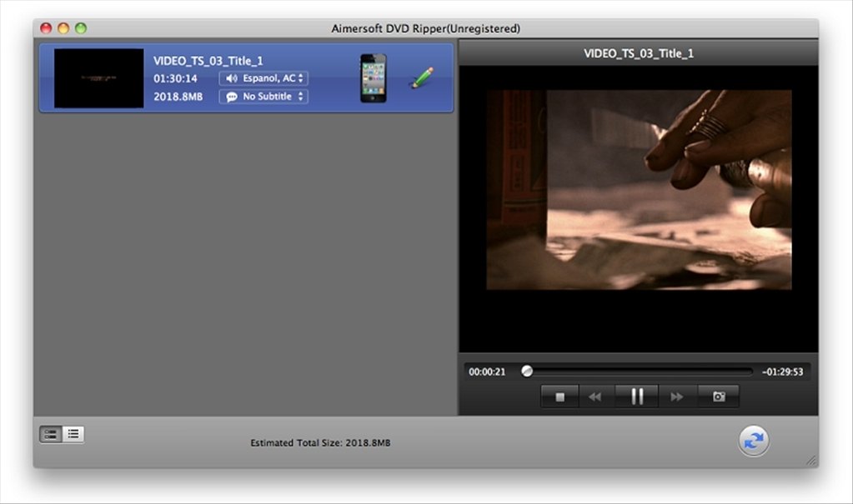This screenshot has width=853, height=504.
Task: Fast forward the video preview
Action: pos(677,397)
